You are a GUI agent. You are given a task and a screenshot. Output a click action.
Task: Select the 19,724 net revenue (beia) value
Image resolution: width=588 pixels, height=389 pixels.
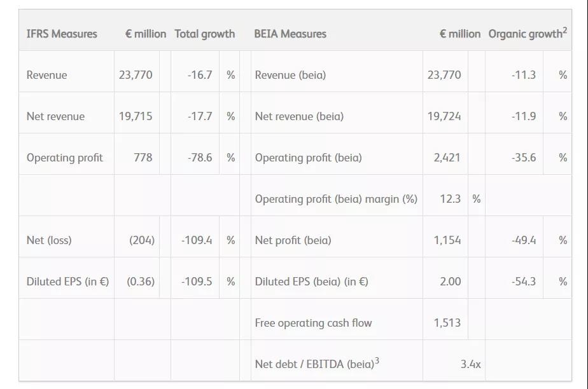(x=444, y=116)
